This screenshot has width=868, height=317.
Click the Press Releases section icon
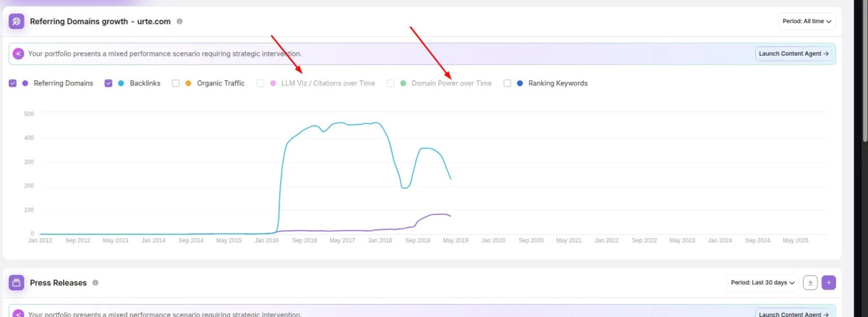(x=17, y=282)
